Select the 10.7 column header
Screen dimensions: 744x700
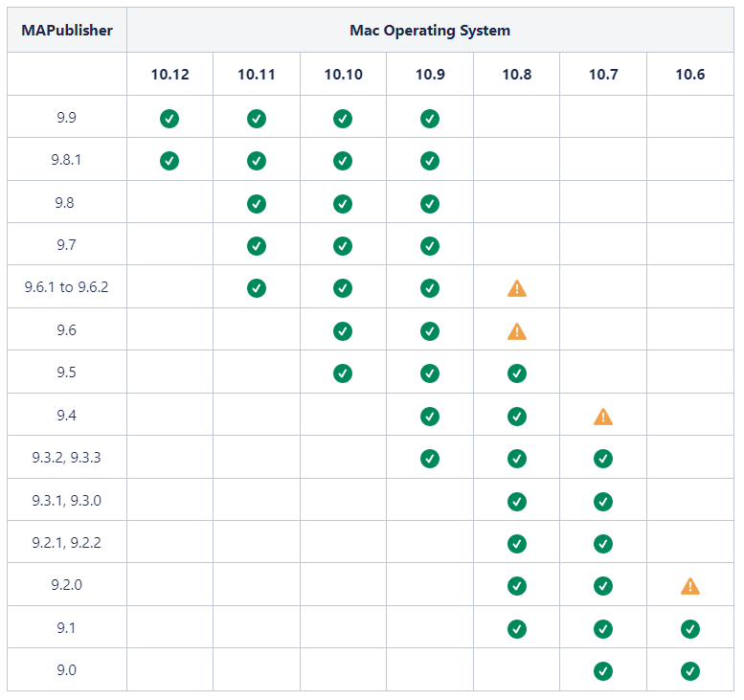point(603,75)
